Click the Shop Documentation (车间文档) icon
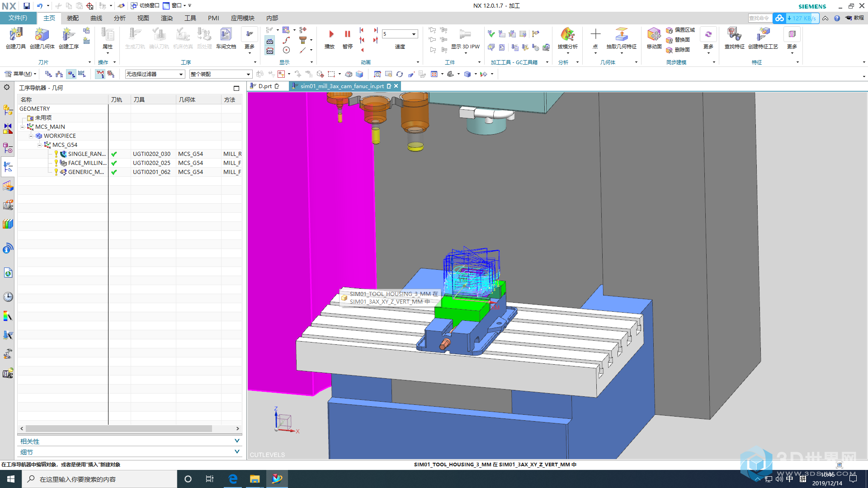The height and width of the screenshot is (488, 868). (226, 38)
